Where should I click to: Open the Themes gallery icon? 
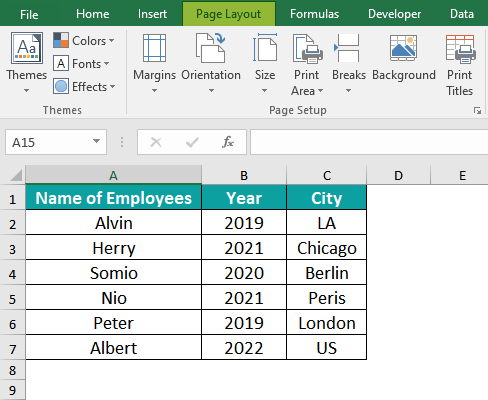(27, 48)
